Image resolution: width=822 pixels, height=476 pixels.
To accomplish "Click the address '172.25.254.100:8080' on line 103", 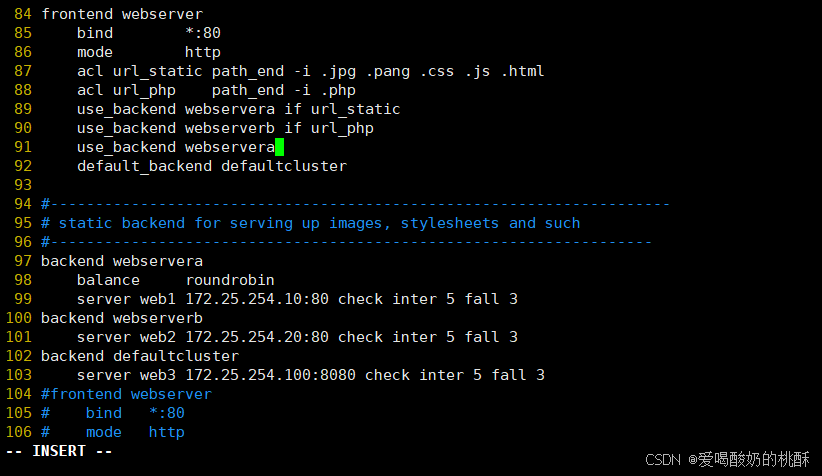I will (x=271, y=375).
